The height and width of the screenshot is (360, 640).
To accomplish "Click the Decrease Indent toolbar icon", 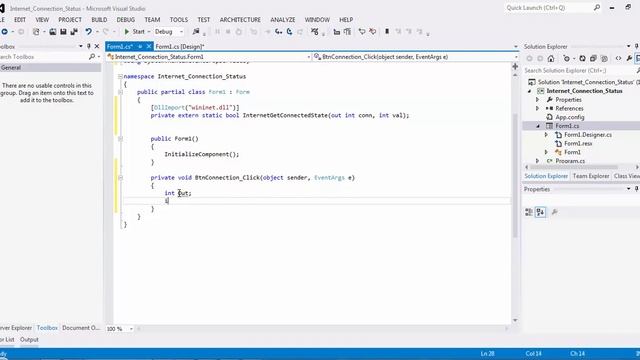I will [336, 31].
